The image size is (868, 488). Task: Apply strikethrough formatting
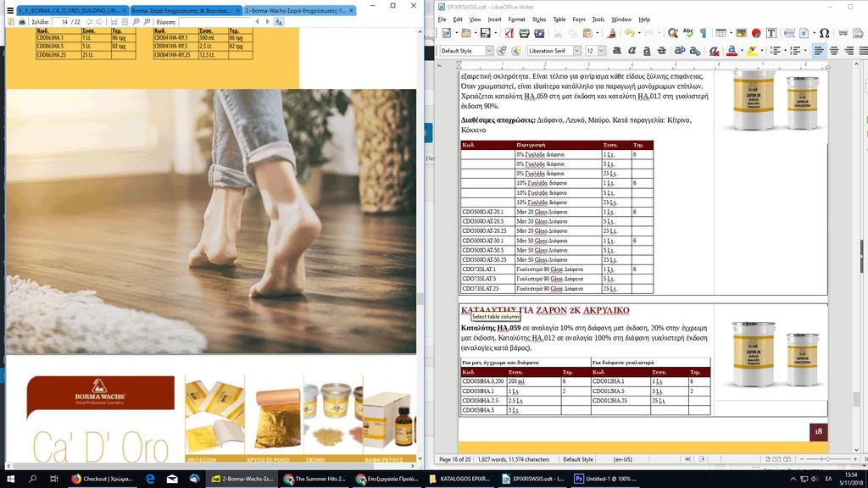click(661, 51)
